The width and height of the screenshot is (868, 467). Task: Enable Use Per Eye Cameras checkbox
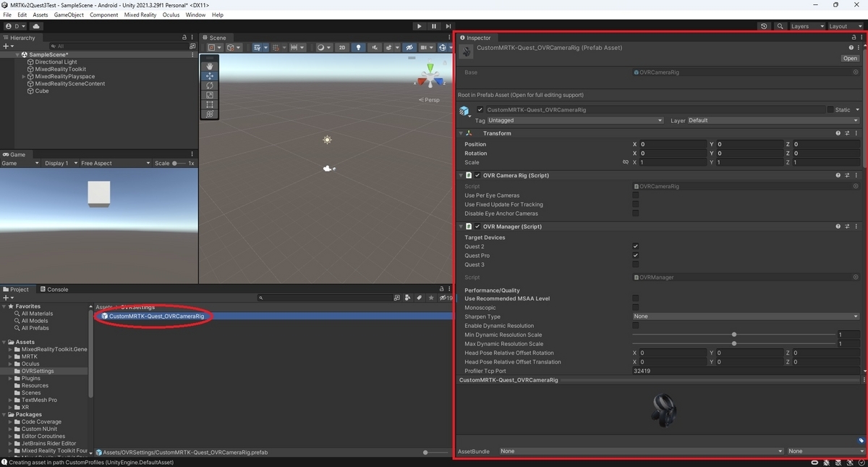pyautogui.click(x=636, y=195)
